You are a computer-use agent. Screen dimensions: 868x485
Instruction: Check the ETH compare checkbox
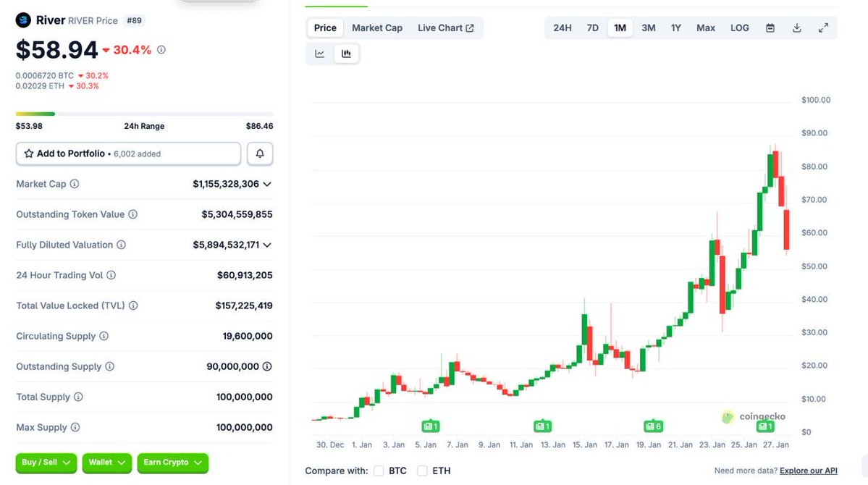click(x=422, y=471)
